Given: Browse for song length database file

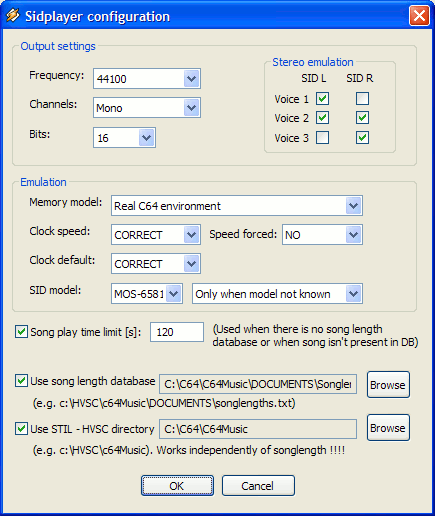Looking at the screenshot, I should 388,385.
